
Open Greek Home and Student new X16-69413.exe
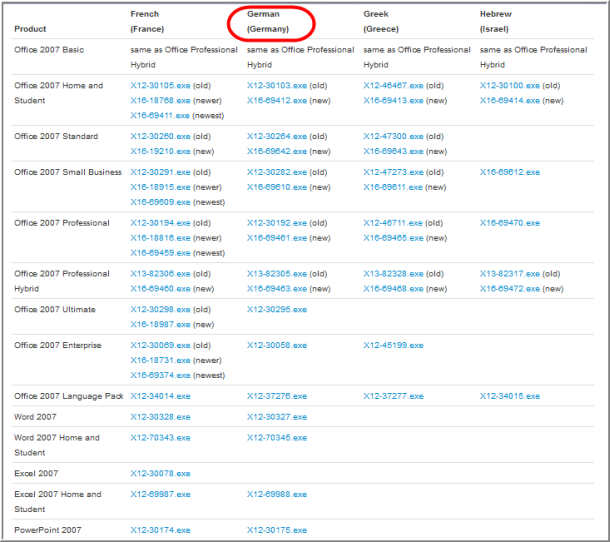(x=393, y=100)
